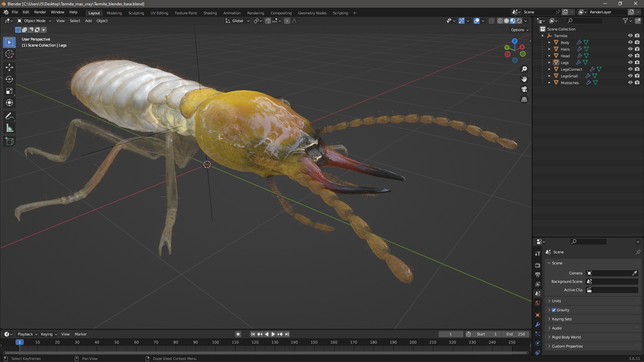
Task: Select the Scale tool
Action: 9,91
